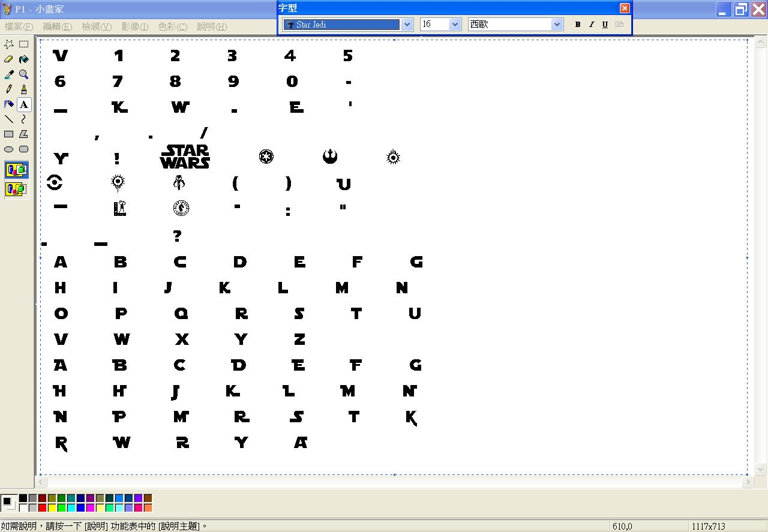768x532 pixels.
Task: Open the 檢視(V) menu
Action: 97,27
